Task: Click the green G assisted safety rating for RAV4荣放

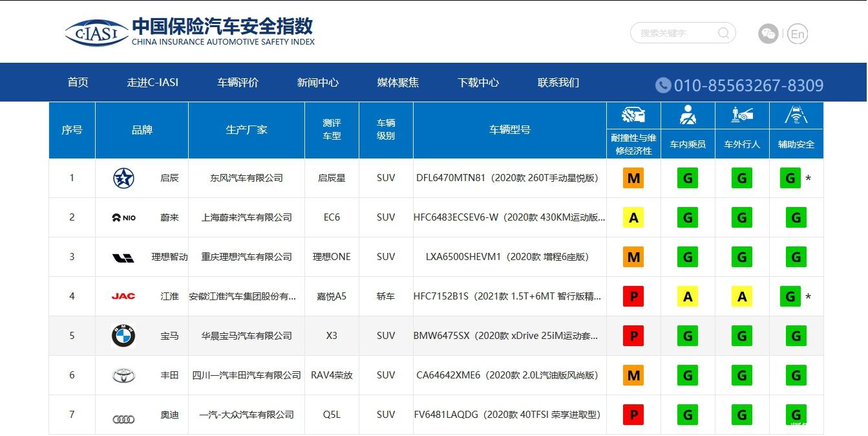Action: (x=796, y=375)
